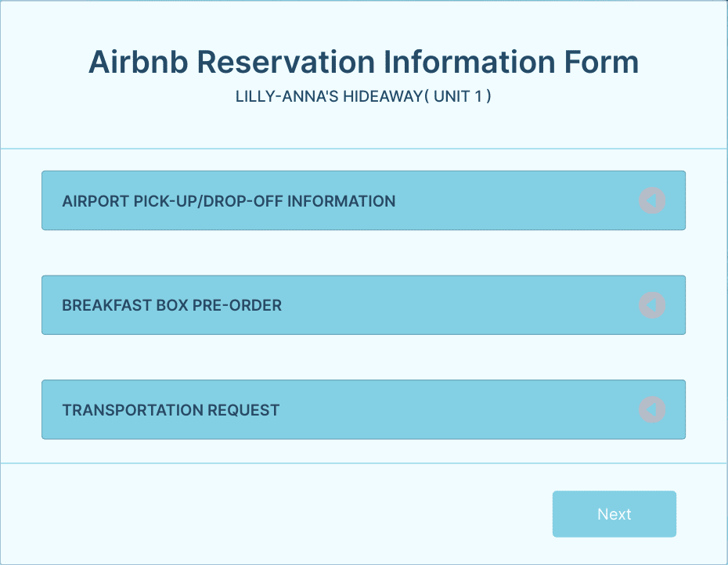This screenshot has width=728, height=565.
Task: Toggle the gray circle triangle beside Transportation Request
Action: [x=652, y=409]
